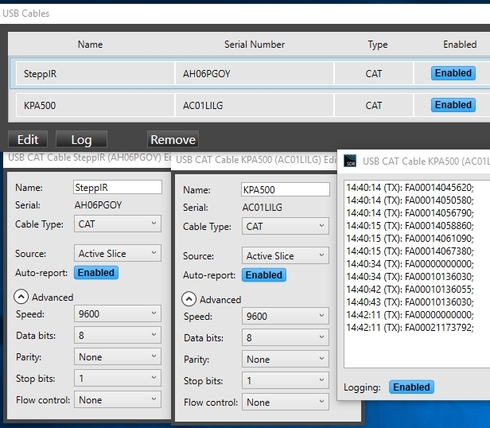Click the SDR icon in the KPA500 log window title
Screen dimensions: 490x428
point(350,161)
